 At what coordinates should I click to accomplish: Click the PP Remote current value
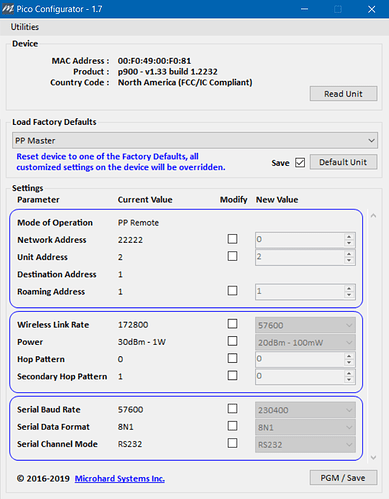138,223
